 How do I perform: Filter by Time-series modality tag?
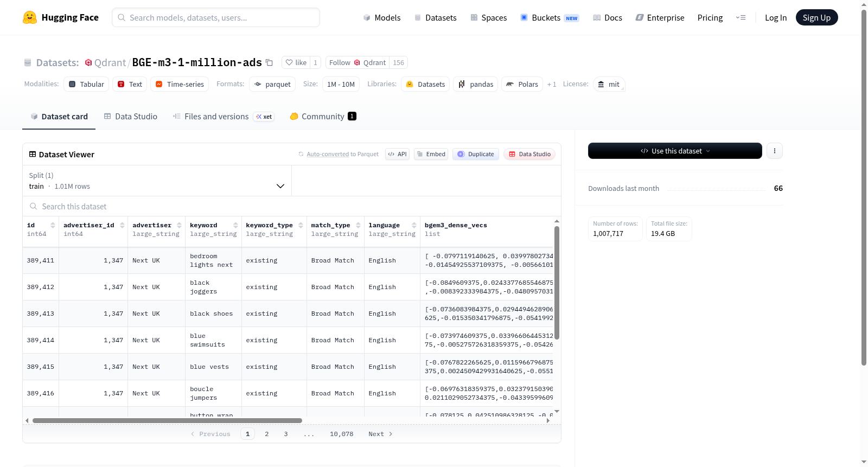180,84
